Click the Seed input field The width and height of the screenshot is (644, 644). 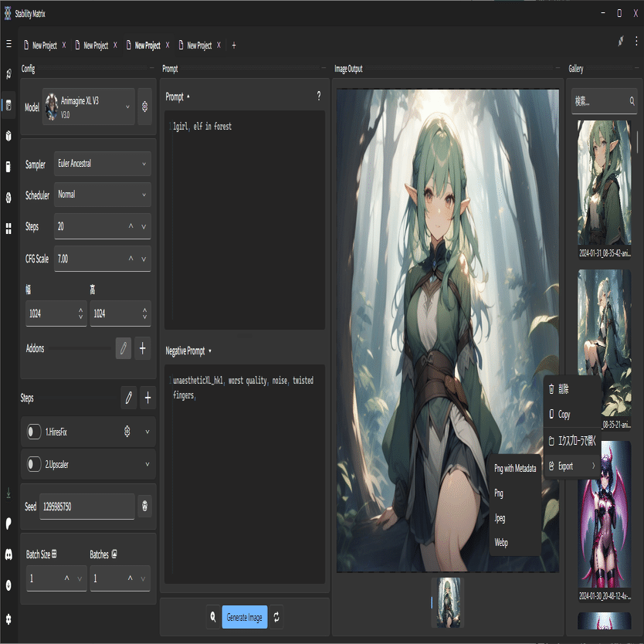(86, 507)
